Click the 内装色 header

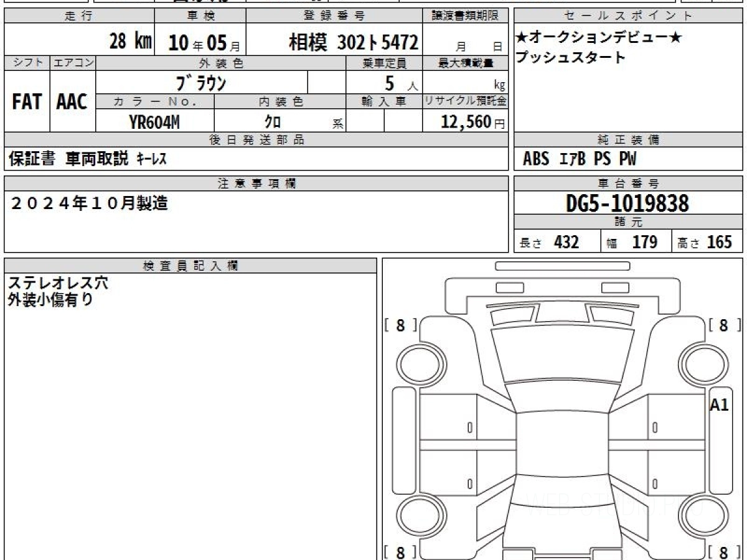280,101
